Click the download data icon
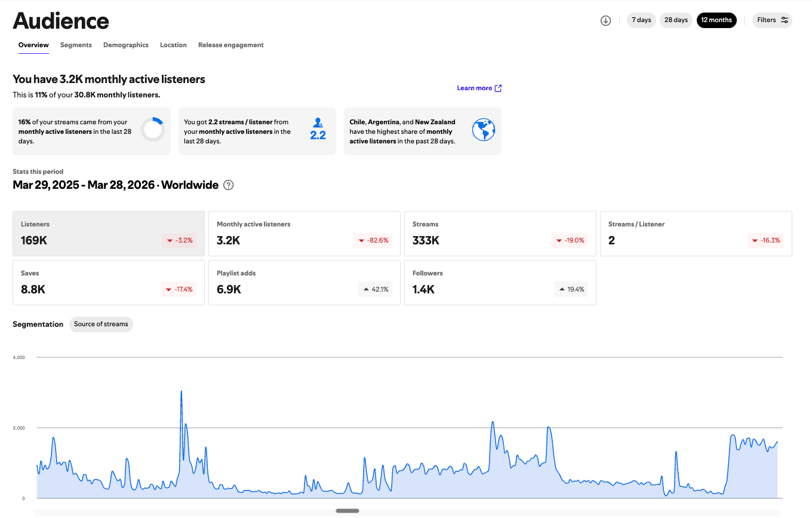The height and width of the screenshot is (518, 812). pyautogui.click(x=605, y=20)
